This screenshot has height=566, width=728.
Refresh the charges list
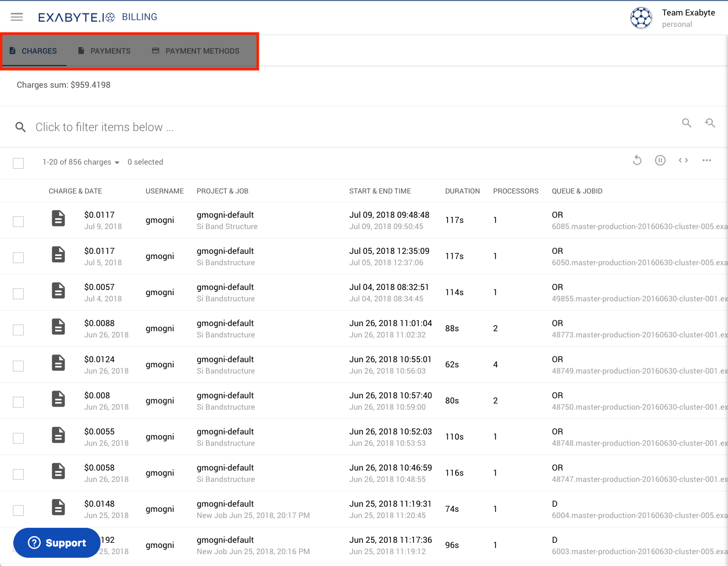(637, 160)
